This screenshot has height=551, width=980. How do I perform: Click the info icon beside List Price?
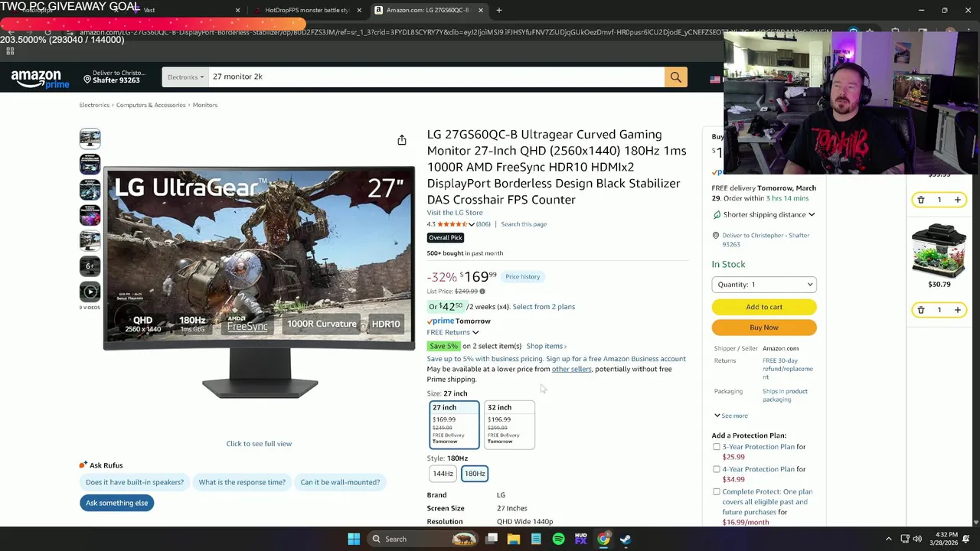pos(482,292)
